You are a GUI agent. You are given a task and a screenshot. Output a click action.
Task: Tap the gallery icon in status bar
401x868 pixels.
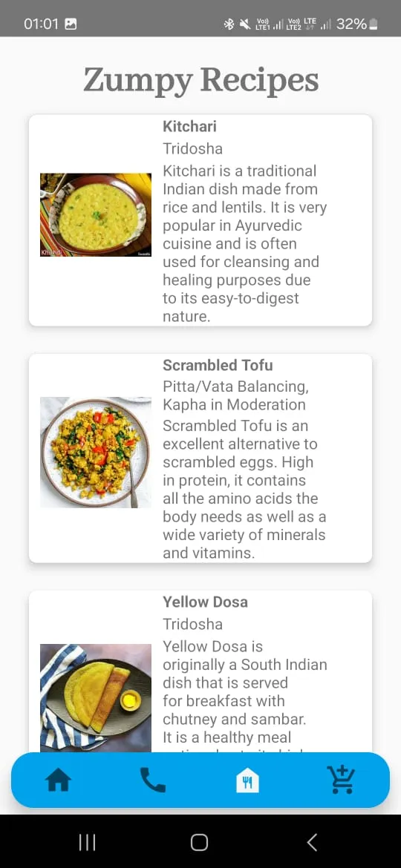tap(71, 24)
